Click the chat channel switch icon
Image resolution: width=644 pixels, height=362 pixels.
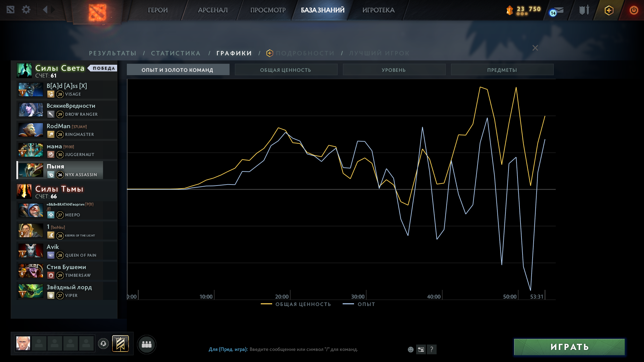[421, 349]
